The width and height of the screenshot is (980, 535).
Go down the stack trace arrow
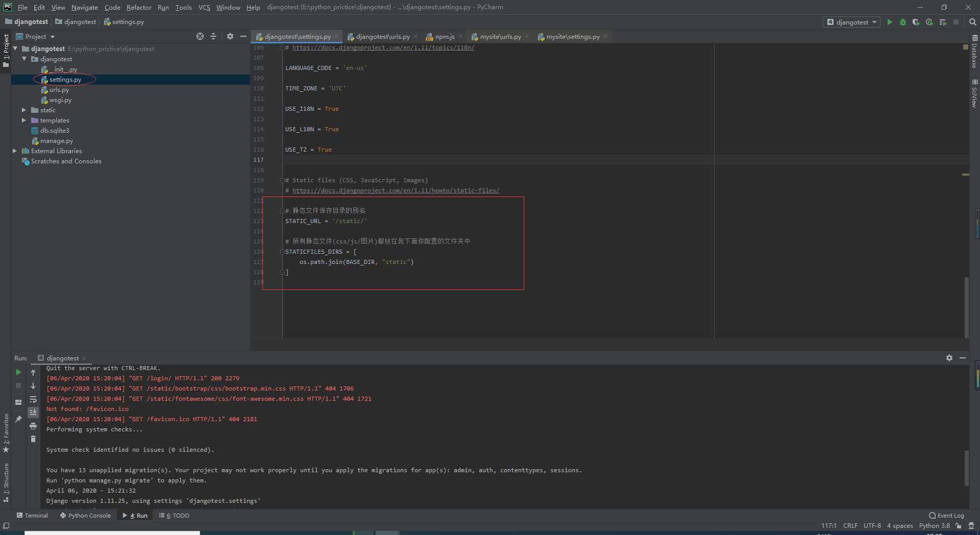(x=33, y=385)
